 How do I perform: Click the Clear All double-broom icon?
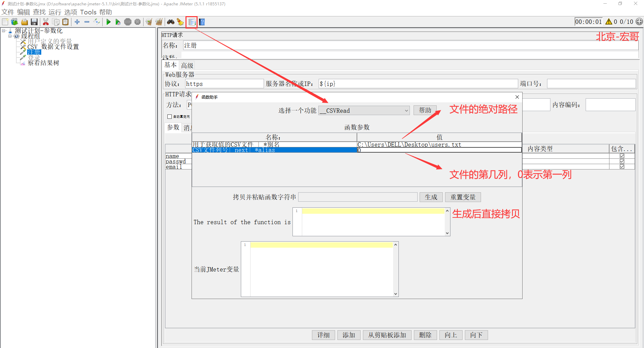coord(159,22)
